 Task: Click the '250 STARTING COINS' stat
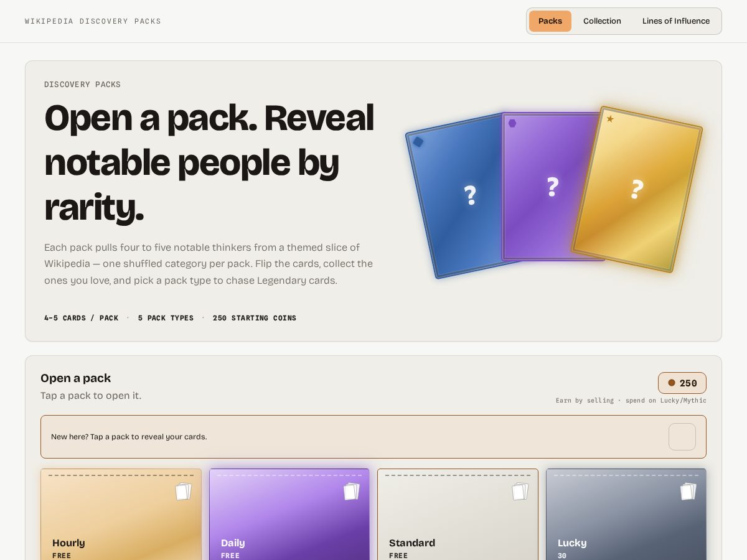[x=255, y=318]
